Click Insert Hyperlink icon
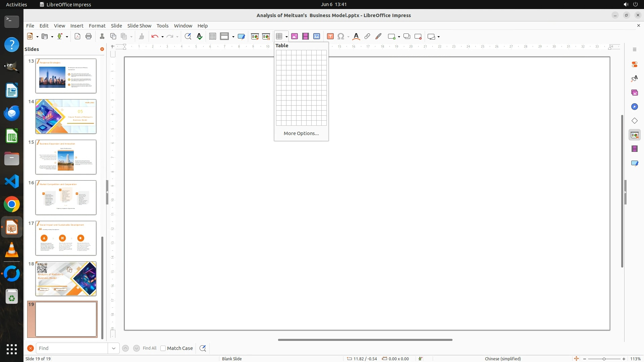This screenshot has height=362, width=644. click(367, 37)
